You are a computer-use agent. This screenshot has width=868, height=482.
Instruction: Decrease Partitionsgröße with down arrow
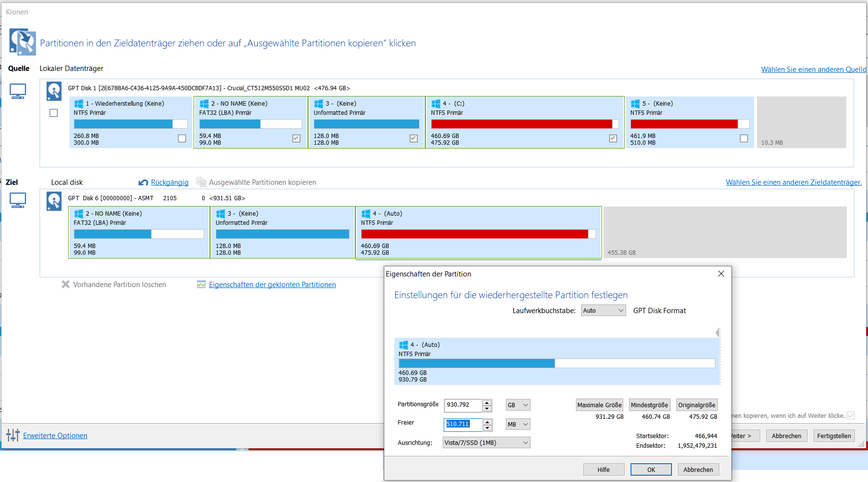(487, 409)
